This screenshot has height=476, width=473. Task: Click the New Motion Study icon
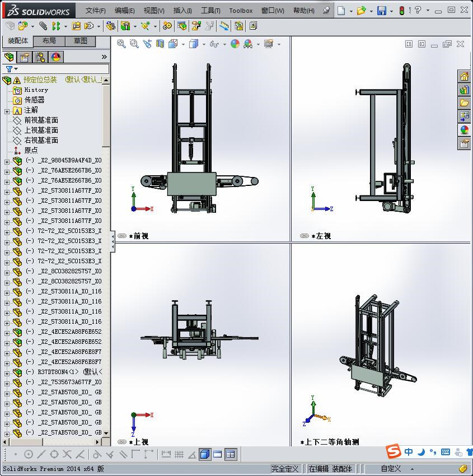(x=167, y=26)
